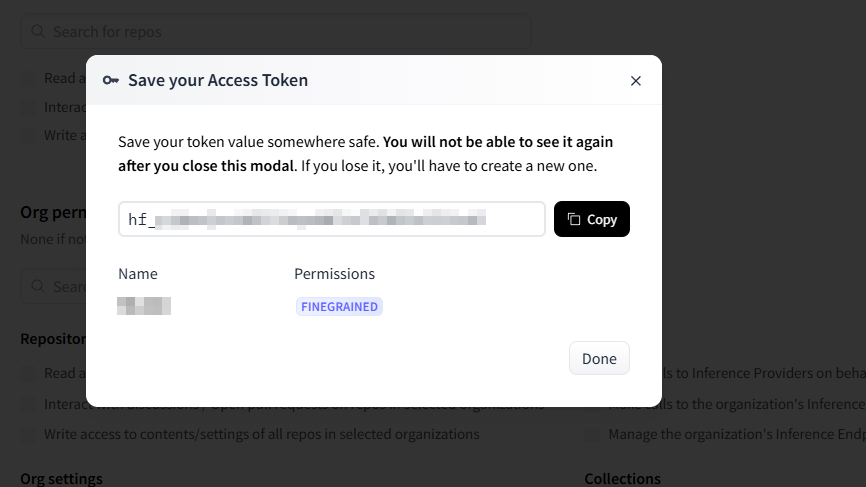This screenshot has height=487, width=866.
Task: Click the blurred token name under Name
Action: 144,306
